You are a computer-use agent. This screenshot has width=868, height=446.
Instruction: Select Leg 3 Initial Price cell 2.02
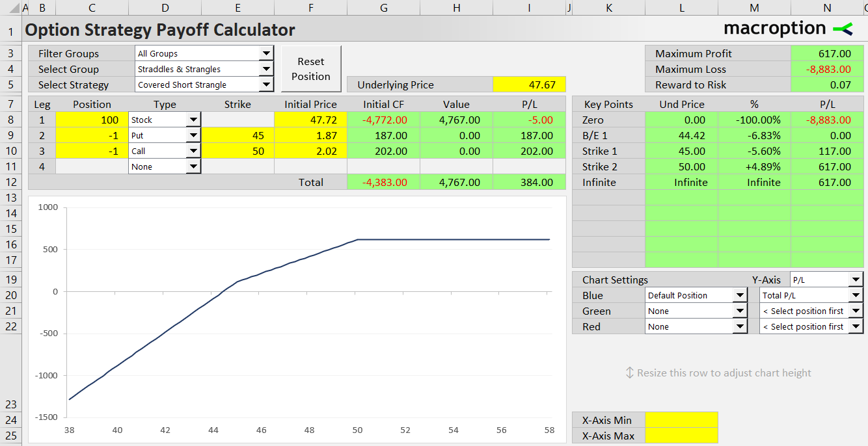click(310, 151)
